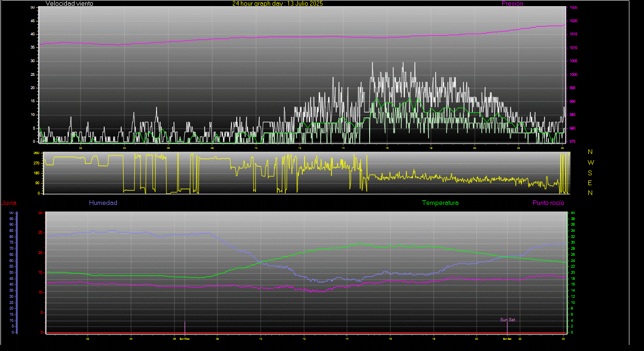Screen dimensions: 644x351
Task: Click the 270 value on the wind direction axis
Action: 36,163
